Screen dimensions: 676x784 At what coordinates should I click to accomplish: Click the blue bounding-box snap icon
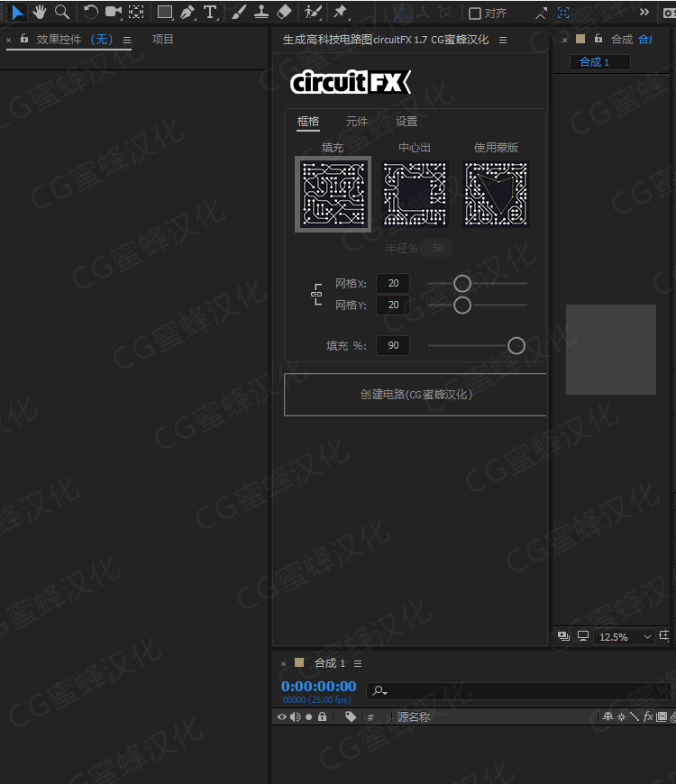pos(563,13)
